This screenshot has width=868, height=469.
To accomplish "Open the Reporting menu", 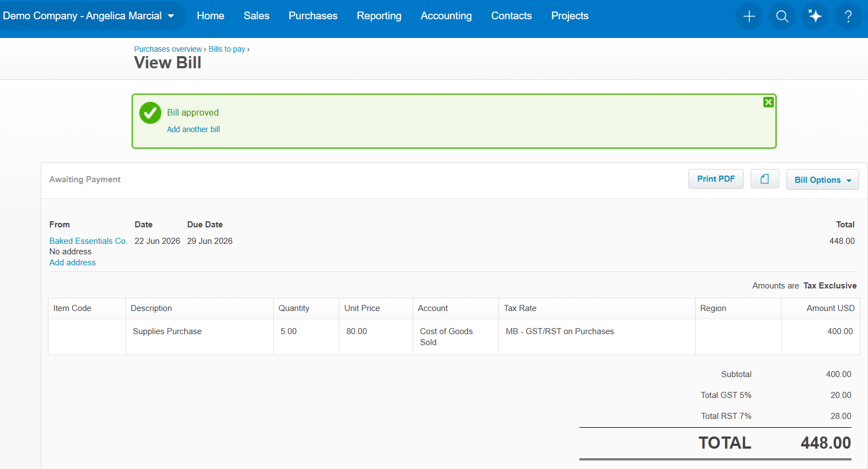I will tap(379, 16).
